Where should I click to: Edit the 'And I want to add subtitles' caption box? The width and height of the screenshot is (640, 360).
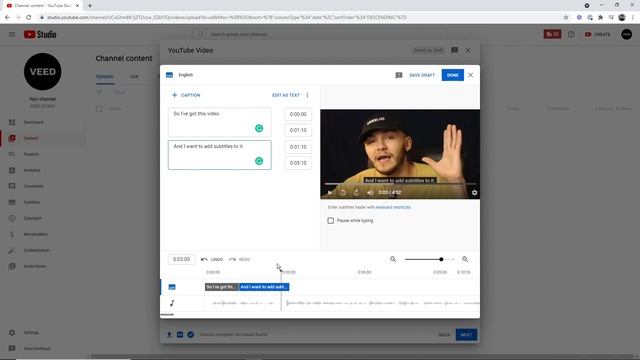(220, 155)
